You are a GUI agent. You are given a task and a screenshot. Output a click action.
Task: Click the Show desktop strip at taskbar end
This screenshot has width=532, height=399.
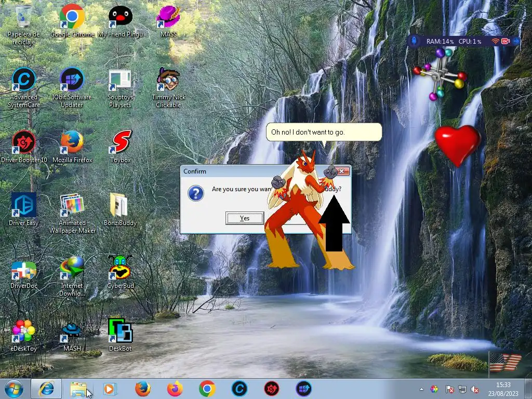pyautogui.click(x=529, y=389)
